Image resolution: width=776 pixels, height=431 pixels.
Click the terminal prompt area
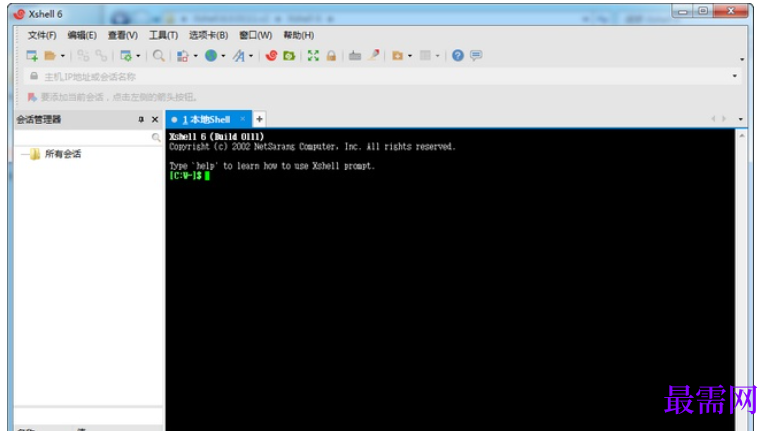click(x=190, y=176)
